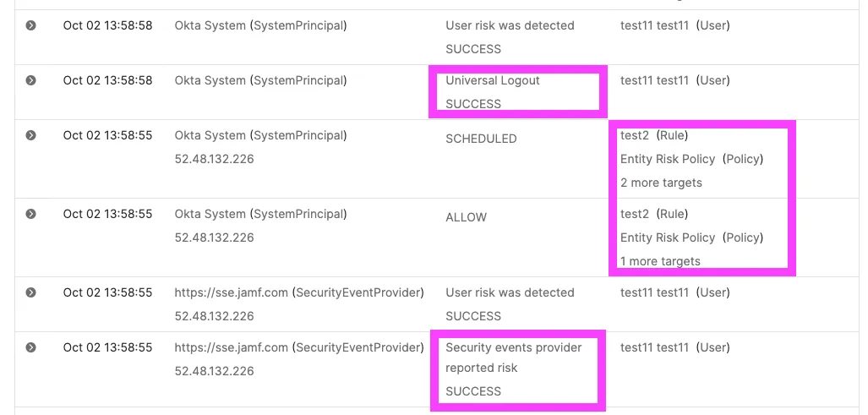Click the ALLOW status text
Screen dimensions: 868x415
(467, 217)
